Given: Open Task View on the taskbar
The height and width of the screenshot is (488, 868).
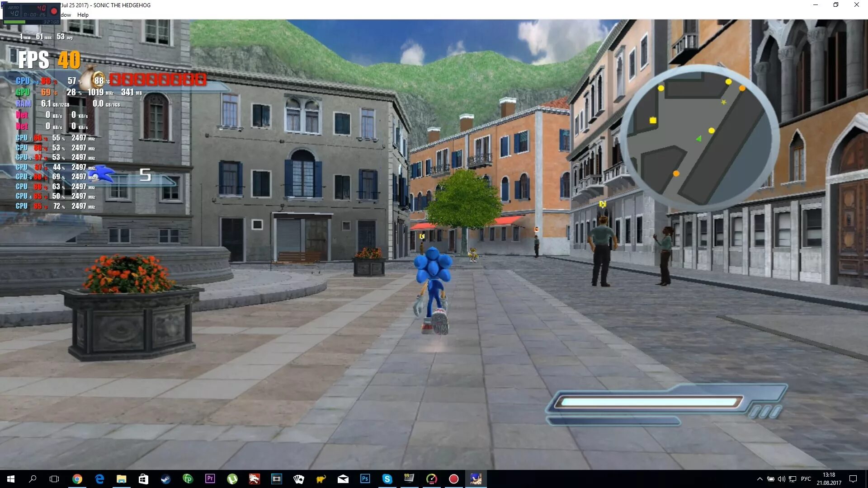Looking at the screenshot, I should (x=54, y=479).
